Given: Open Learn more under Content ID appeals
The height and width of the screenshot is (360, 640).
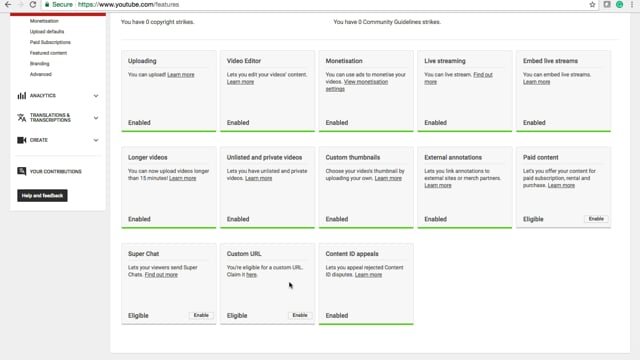Looking at the screenshot, I should (x=369, y=275).
